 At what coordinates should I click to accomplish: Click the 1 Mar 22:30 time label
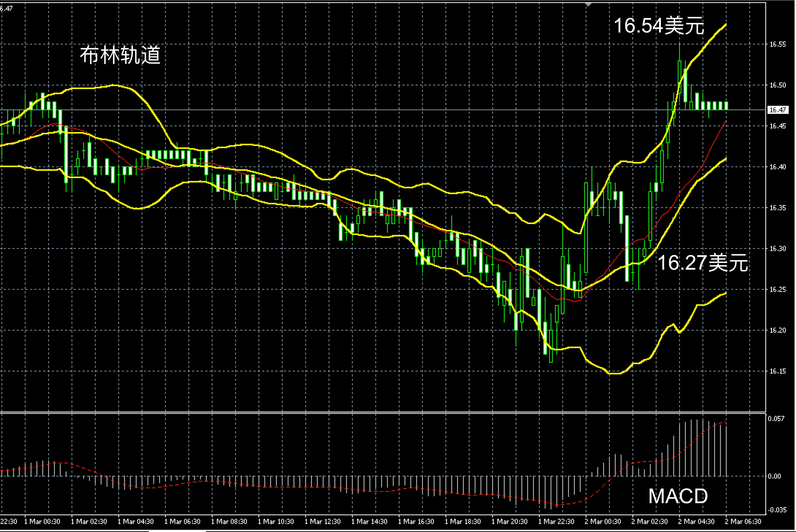pyautogui.click(x=556, y=522)
